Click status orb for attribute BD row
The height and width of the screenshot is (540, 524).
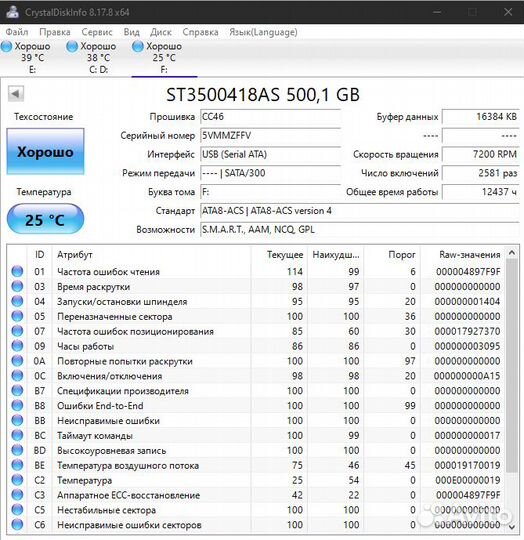[17, 450]
